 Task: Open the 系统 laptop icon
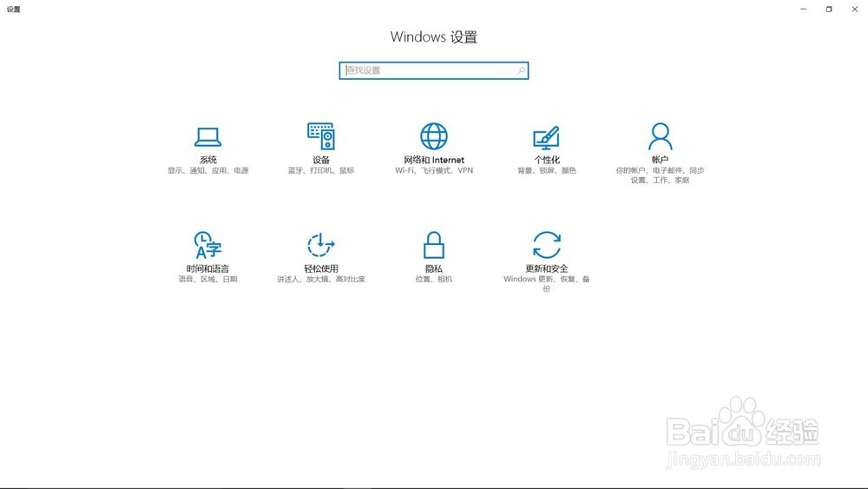tap(207, 136)
